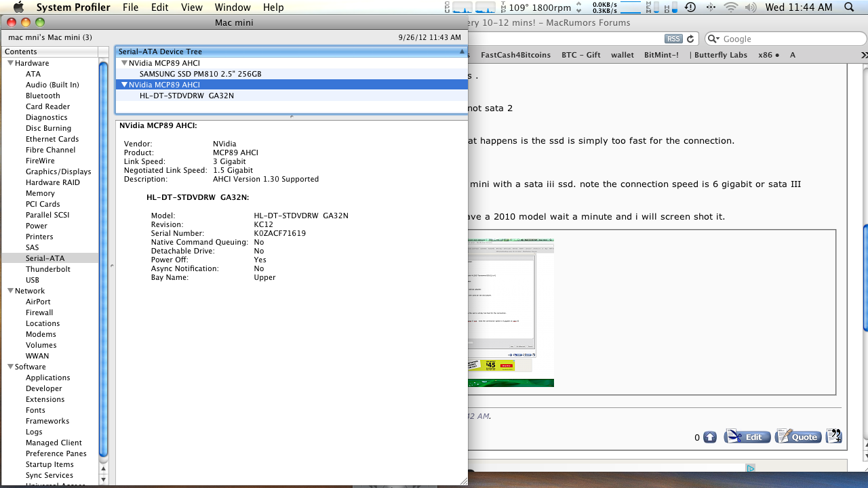This screenshot has height=488, width=868.
Task: Open the File menu
Action: [130, 7]
